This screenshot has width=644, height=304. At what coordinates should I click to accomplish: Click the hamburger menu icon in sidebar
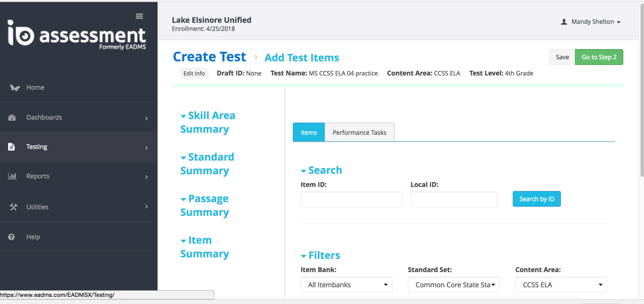pyautogui.click(x=139, y=16)
